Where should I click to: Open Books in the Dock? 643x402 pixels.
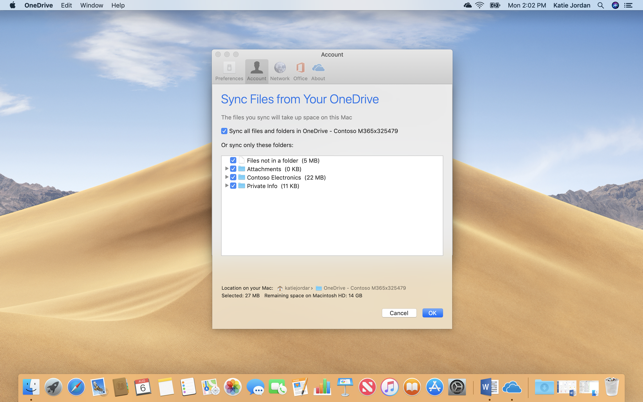[x=412, y=387]
